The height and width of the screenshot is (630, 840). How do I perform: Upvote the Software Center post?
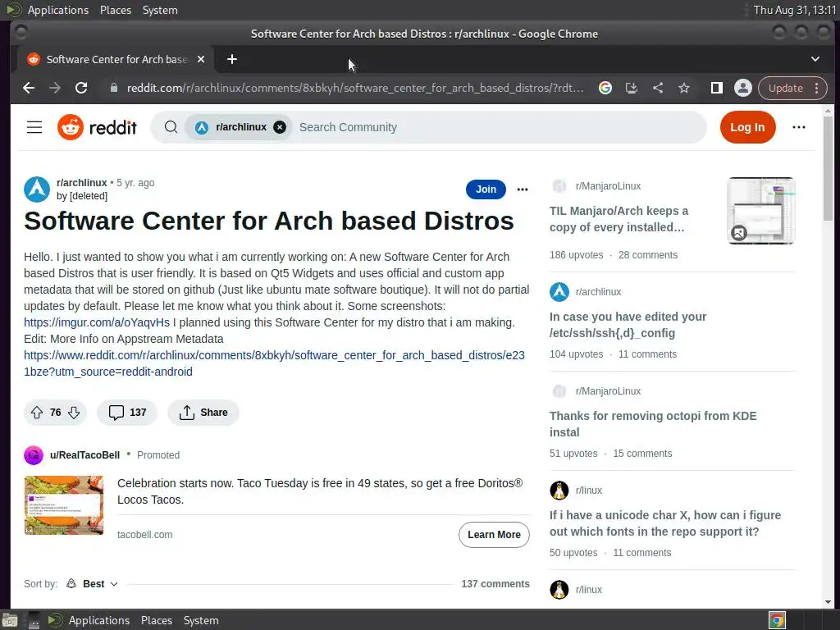point(37,413)
